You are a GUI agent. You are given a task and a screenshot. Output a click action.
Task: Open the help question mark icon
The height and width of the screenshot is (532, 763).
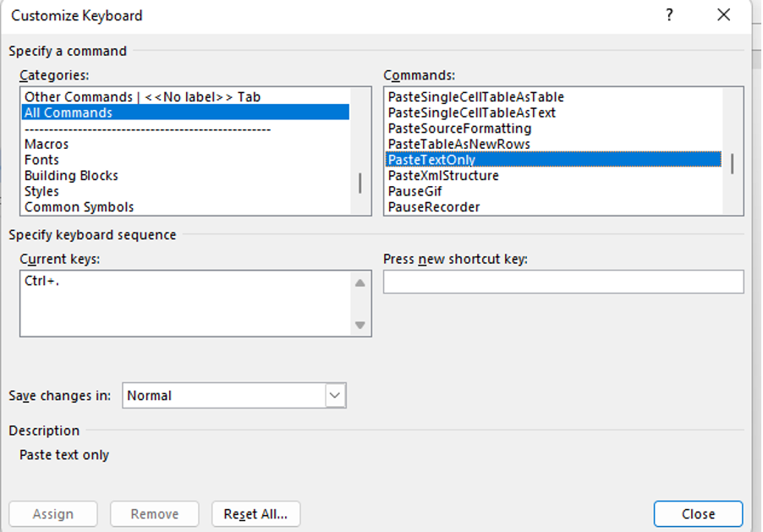click(x=669, y=15)
